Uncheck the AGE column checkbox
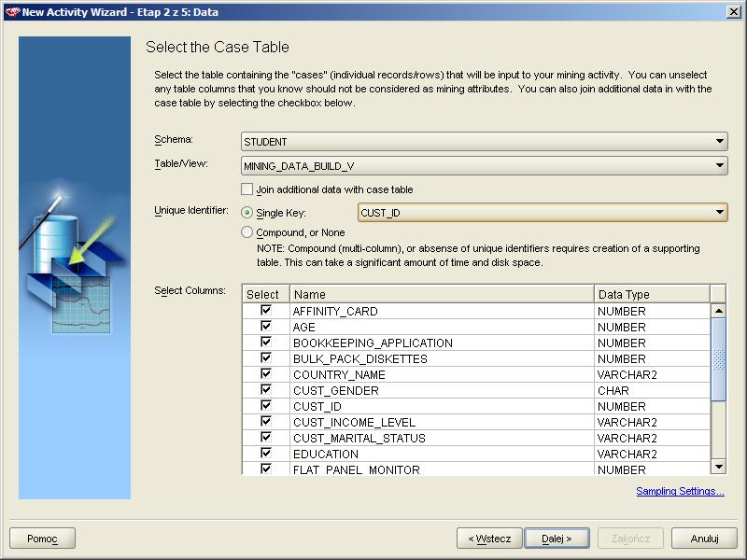747x560 pixels. pyautogui.click(x=266, y=326)
